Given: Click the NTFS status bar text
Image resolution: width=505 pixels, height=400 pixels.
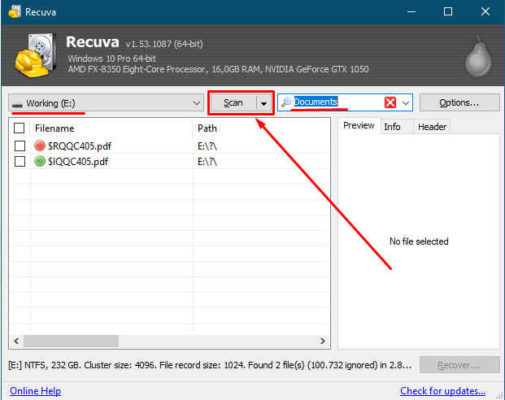Looking at the screenshot, I should (210, 365).
